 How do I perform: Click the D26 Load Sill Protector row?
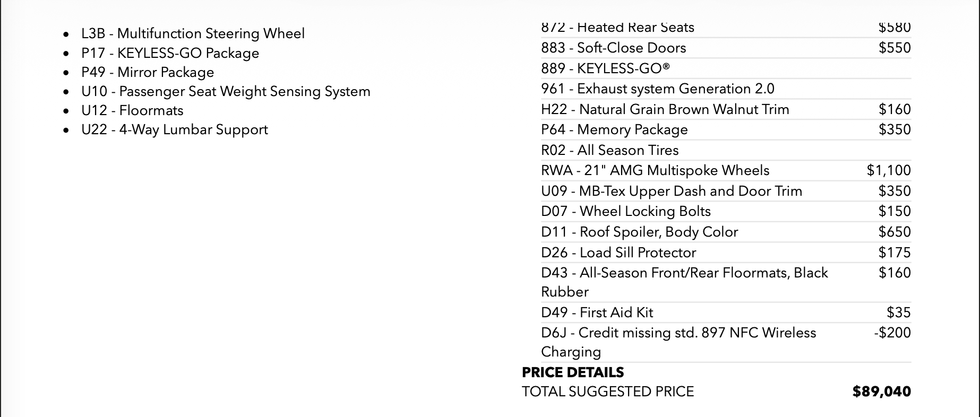(726, 253)
